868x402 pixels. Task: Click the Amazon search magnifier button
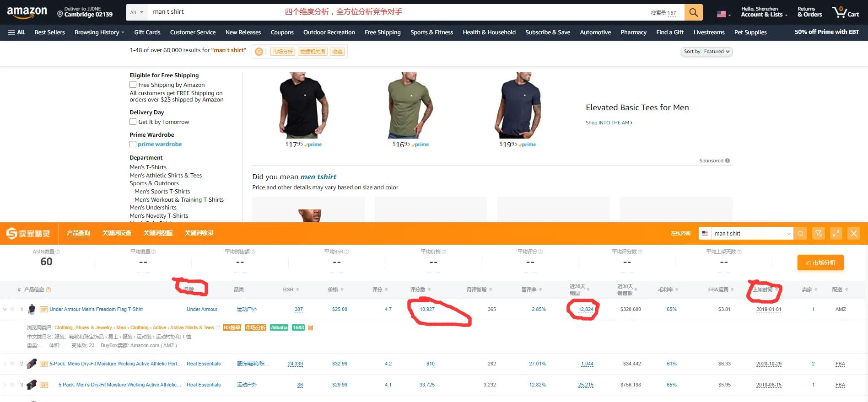click(693, 12)
